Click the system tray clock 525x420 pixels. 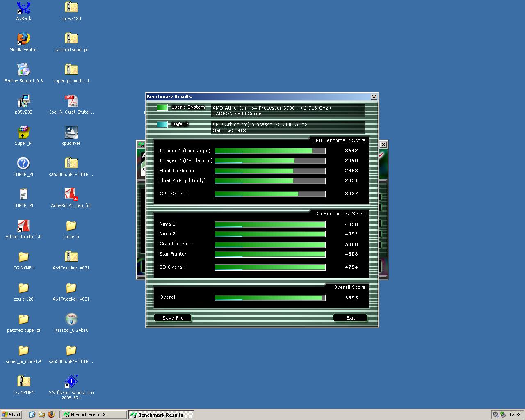515,415
